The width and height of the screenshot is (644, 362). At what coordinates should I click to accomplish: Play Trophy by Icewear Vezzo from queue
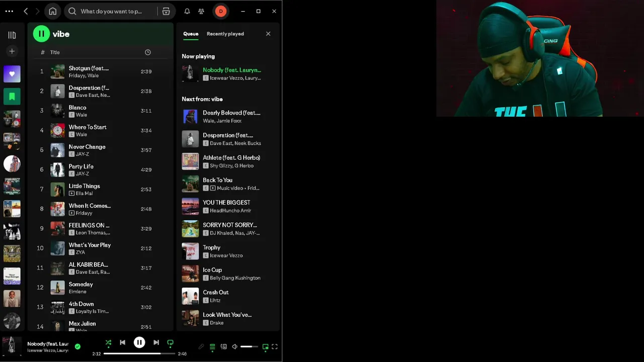(227, 251)
